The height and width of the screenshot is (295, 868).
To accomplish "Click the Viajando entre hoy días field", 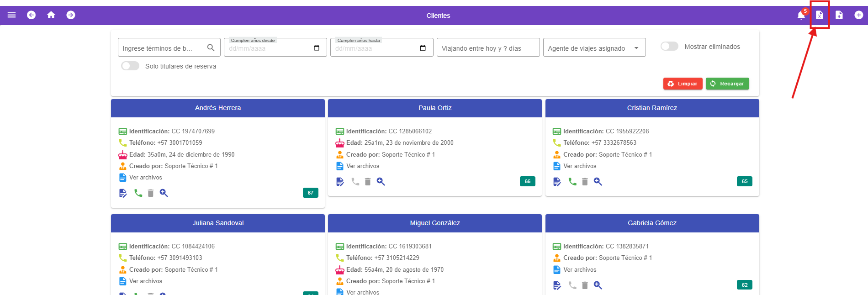I will click(x=487, y=48).
